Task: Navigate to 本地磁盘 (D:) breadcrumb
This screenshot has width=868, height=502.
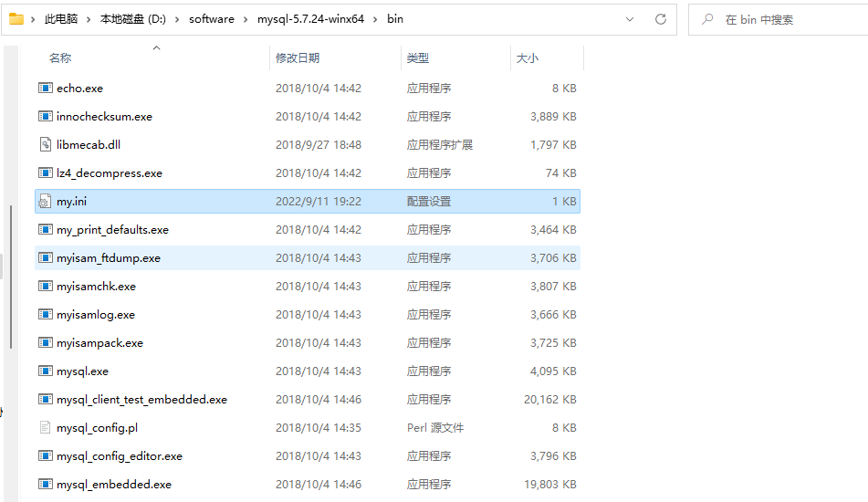Action: coord(133,19)
